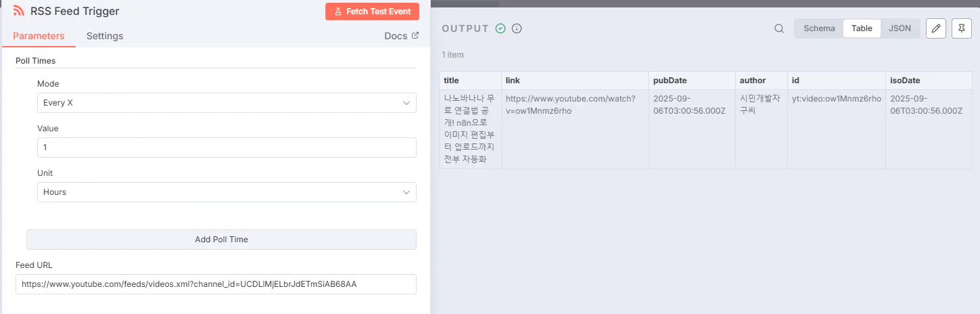
Task: Click the pencil edit output icon
Action: 936,28
